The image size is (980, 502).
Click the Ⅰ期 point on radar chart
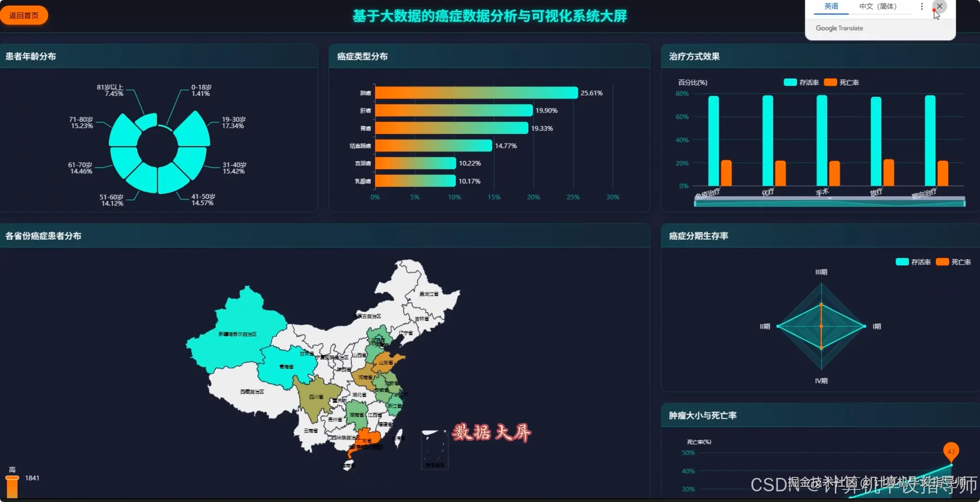point(865,326)
